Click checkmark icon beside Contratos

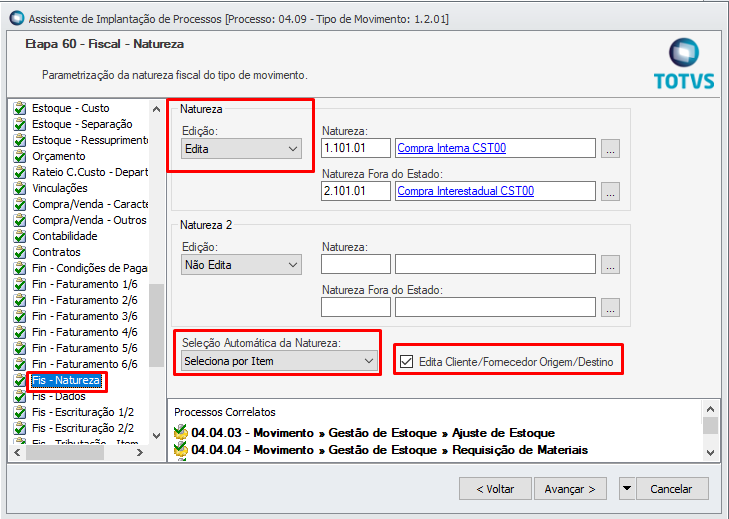(x=20, y=252)
